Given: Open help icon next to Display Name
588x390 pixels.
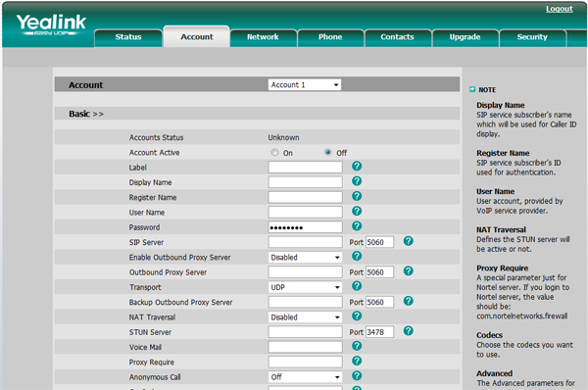Looking at the screenshot, I should click(x=357, y=181).
